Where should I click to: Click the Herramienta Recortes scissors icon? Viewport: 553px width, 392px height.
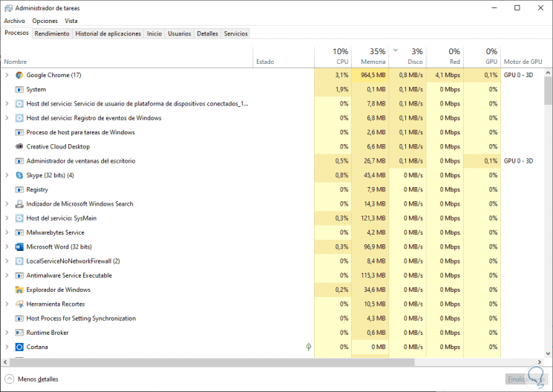tap(19, 304)
